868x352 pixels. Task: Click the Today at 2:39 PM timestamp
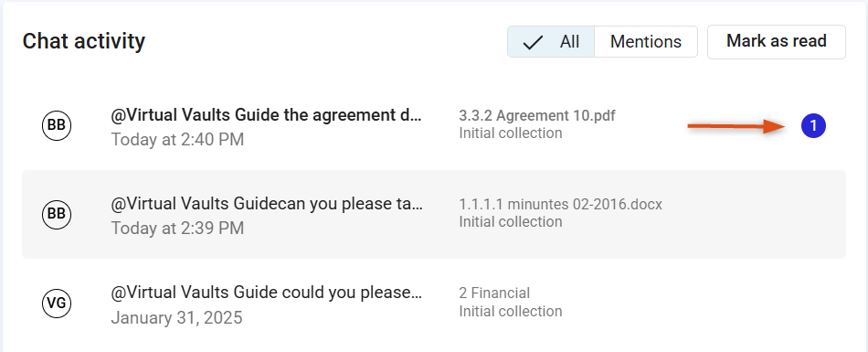(x=177, y=228)
